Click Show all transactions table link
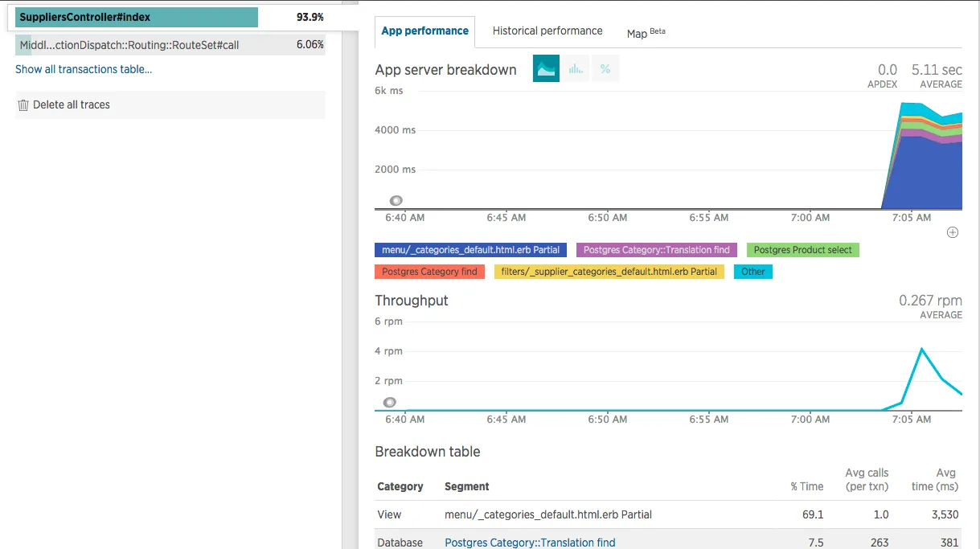 click(x=84, y=69)
